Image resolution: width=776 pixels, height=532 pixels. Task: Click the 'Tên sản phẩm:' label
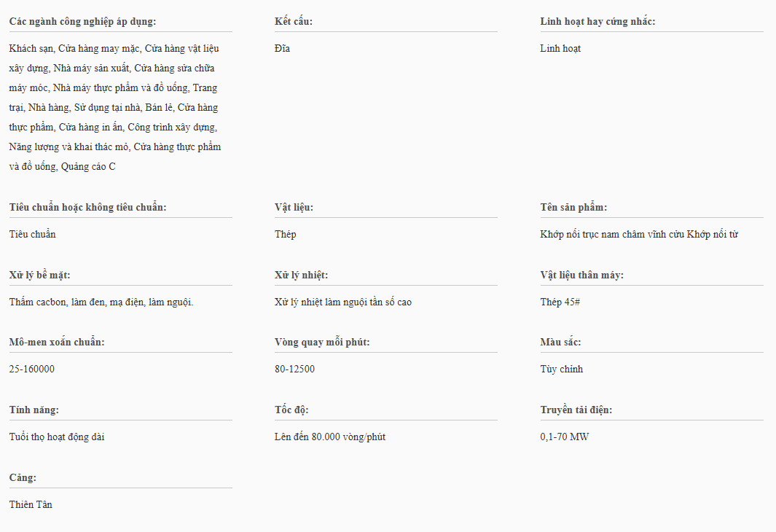(573, 207)
